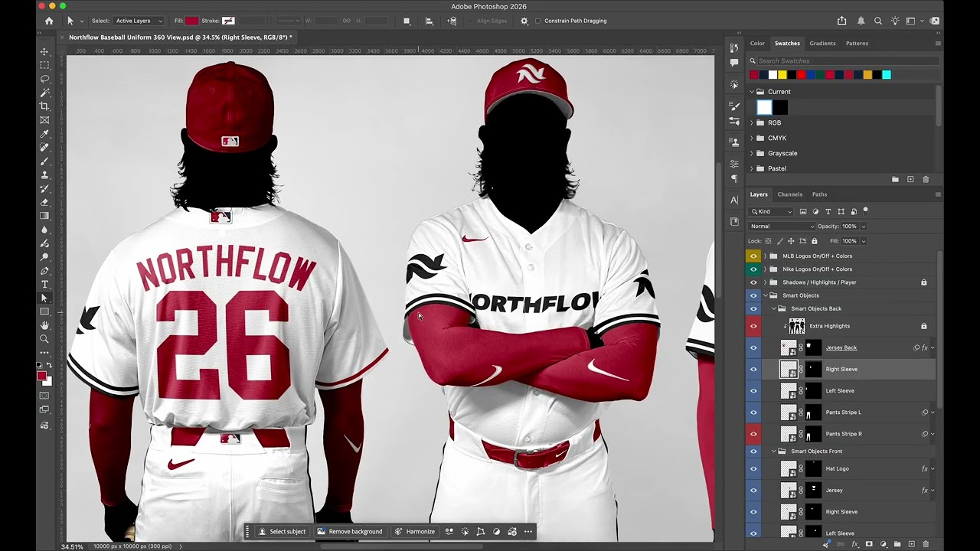Hide the Extra Highlights layer
This screenshot has height=551, width=980.
coord(753,326)
